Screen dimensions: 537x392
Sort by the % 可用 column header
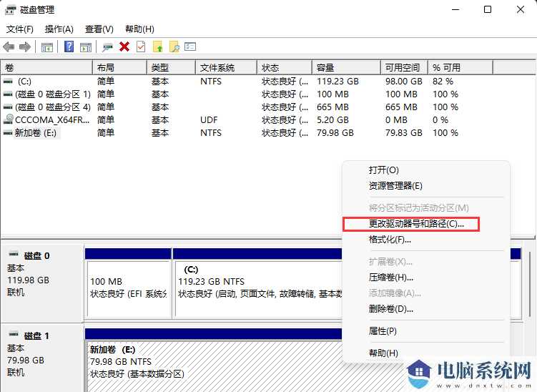[x=460, y=67]
